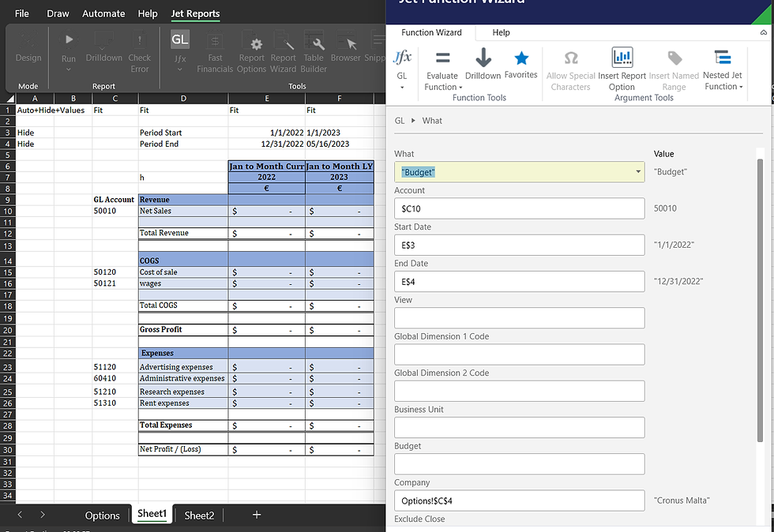Select the Function Wizard tab

click(431, 32)
